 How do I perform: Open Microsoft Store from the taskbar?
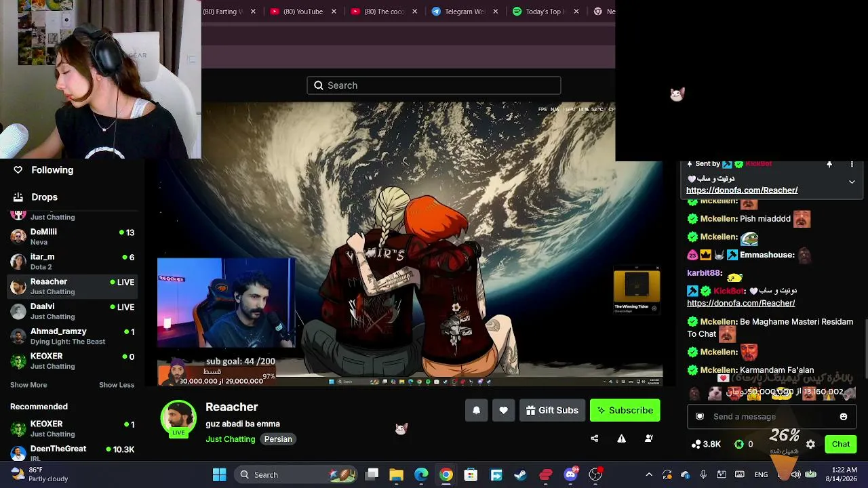pyautogui.click(x=471, y=474)
